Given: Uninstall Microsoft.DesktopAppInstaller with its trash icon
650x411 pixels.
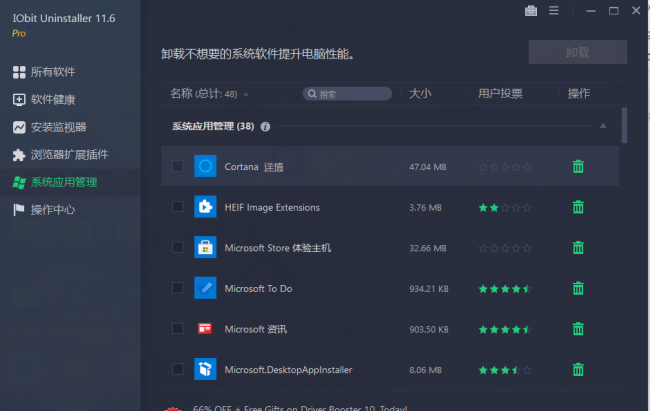Looking at the screenshot, I should pyautogui.click(x=578, y=370).
